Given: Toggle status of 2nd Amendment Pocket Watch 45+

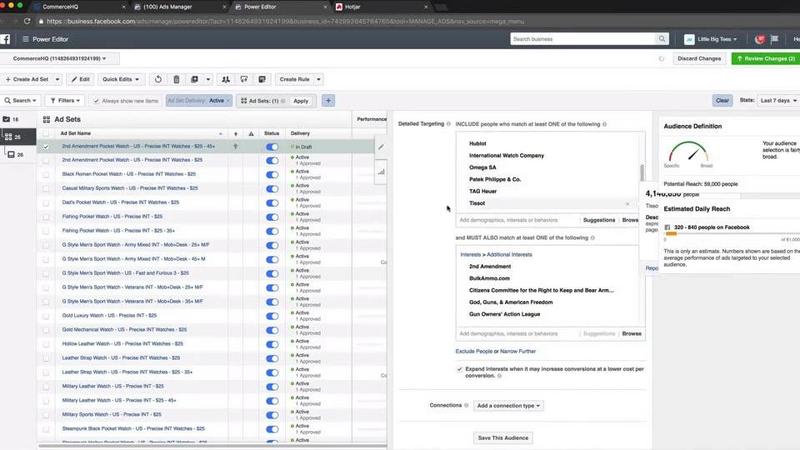Looking at the screenshot, I should (x=272, y=147).
